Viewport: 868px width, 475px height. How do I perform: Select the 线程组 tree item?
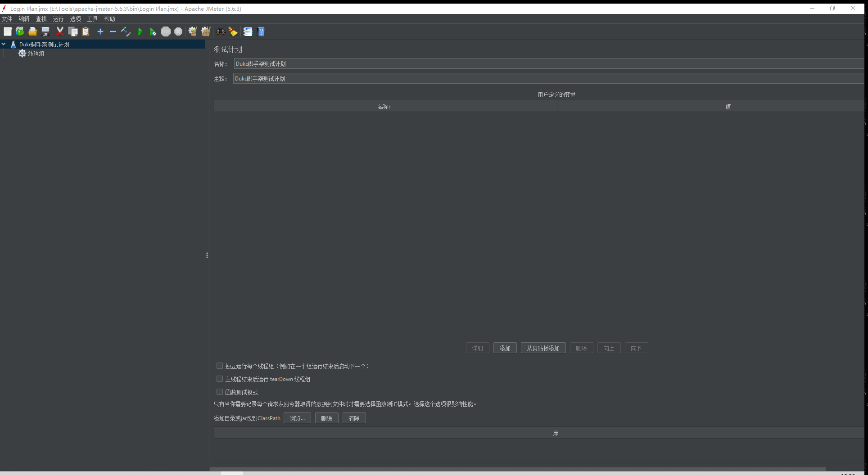pyautogui.click(x=36, y=54)
